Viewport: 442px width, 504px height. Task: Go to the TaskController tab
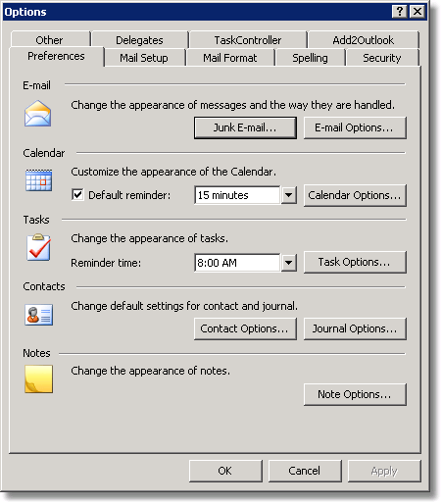click(x=248, y=40)
